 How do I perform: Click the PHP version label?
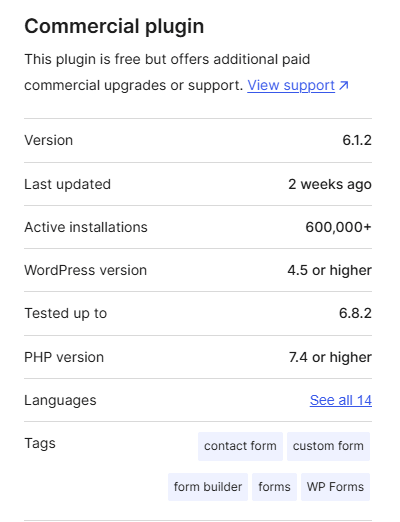64,357
